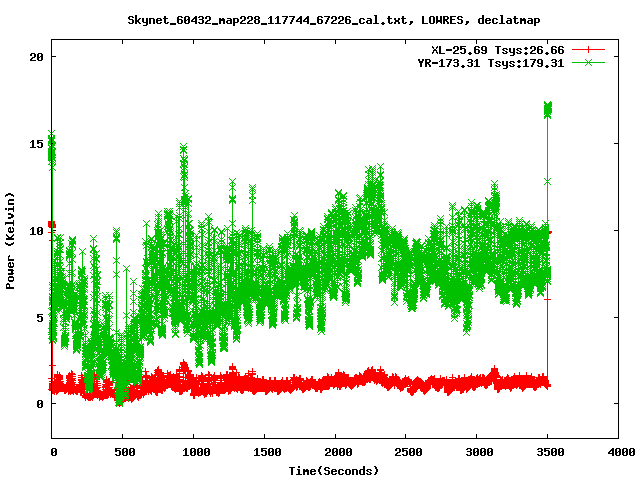Click the y-axis tick label 20
Viewport: 640px width, 480px height.
(x=36, y=57)
